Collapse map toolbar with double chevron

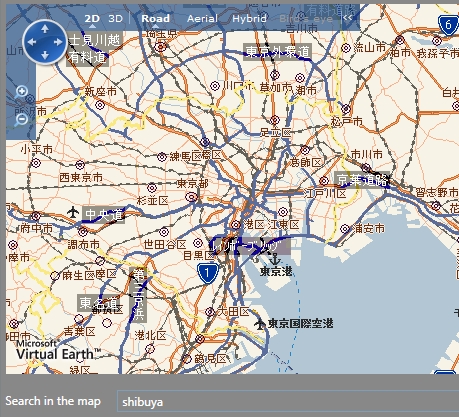[x=348, y=18]
